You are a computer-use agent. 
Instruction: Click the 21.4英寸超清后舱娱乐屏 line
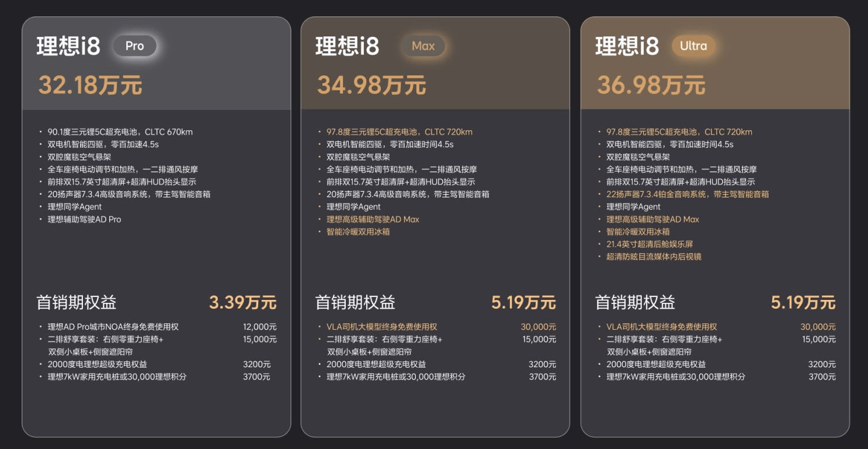click(650, 244)
